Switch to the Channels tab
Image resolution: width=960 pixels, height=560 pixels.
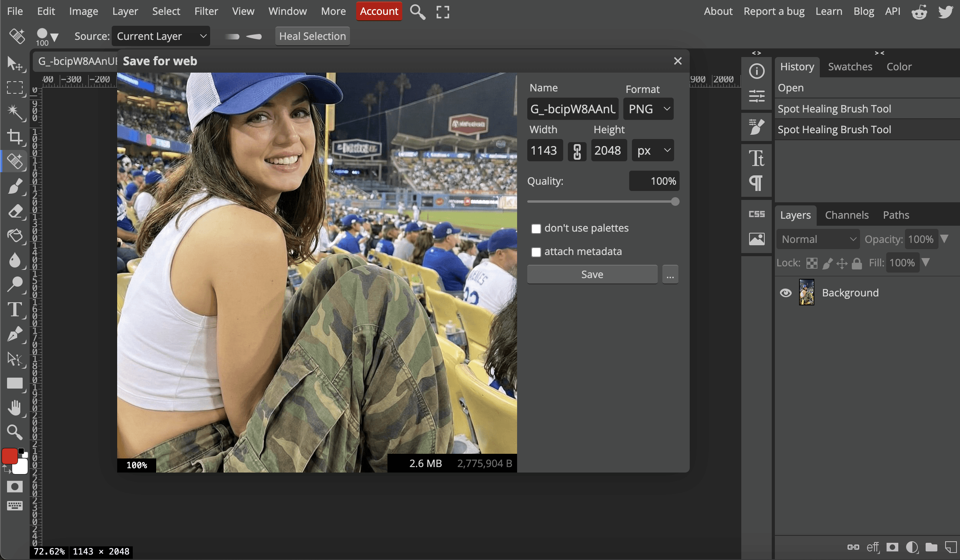tap(846, 215)
